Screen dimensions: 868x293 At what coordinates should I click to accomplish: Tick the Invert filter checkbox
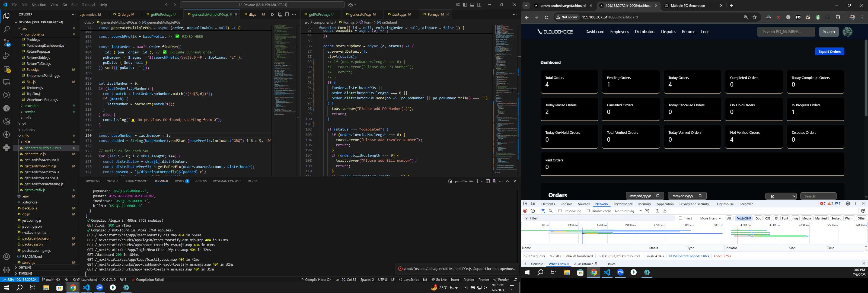pyautogui.click(x=680, y=218)
